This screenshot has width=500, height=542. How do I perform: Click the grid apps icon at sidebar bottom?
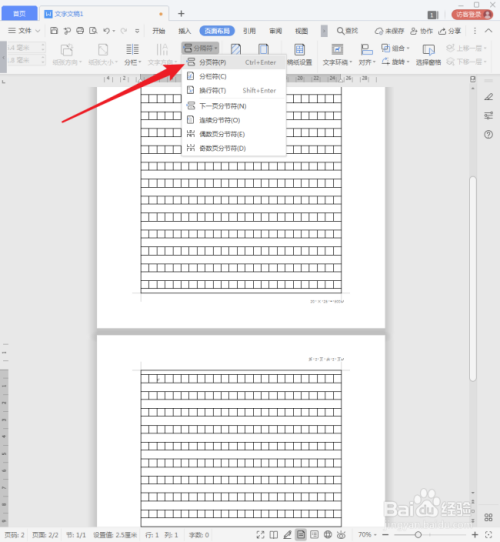488,517
